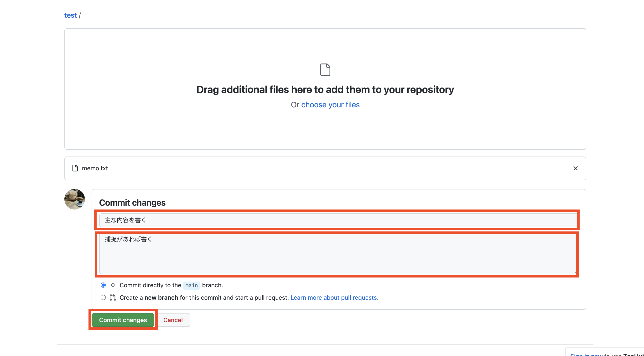Click the X remove icon on memo.txt

(x=576, y=168)
